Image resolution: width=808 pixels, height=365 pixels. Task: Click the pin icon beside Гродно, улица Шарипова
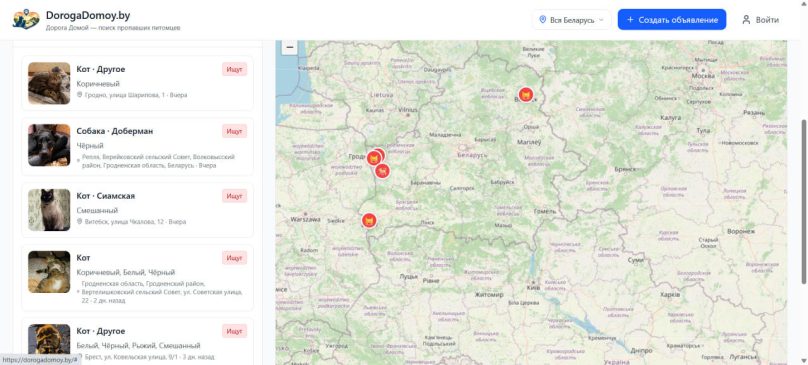[79, 95]
